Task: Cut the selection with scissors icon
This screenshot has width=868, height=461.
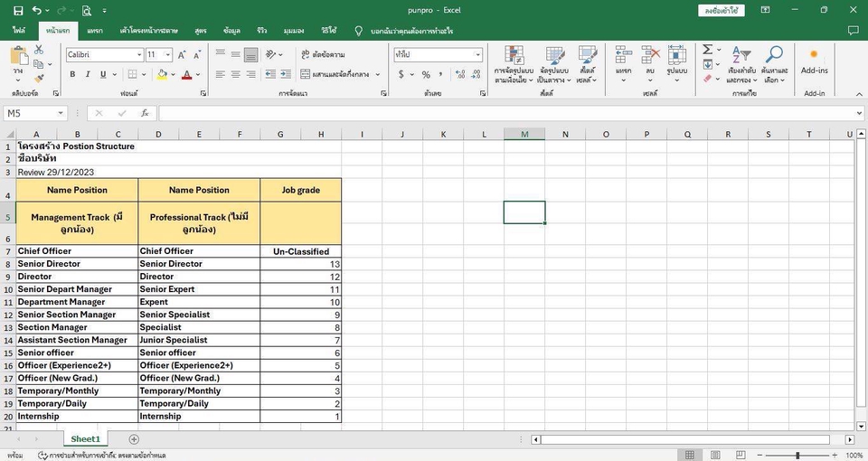Action: click(x=38, y=50)
